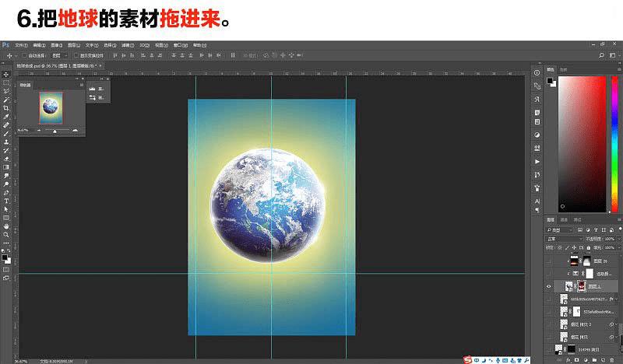Open the 3D menu
The height and width of the screenshot is (364, 623).
point(144,45)
